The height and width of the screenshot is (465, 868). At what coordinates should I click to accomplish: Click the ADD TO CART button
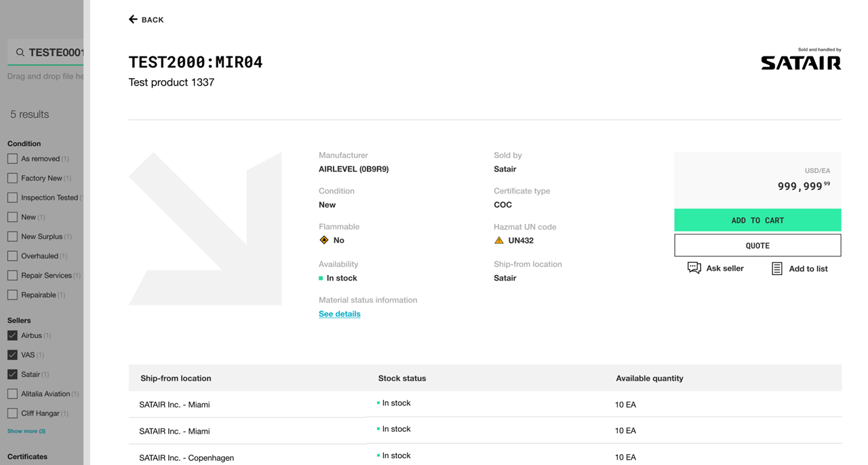click(757, 220)
